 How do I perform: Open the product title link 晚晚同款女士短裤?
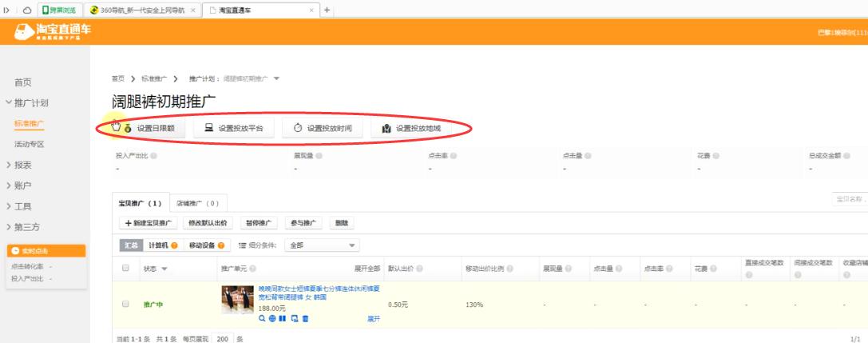coord(319,293)
